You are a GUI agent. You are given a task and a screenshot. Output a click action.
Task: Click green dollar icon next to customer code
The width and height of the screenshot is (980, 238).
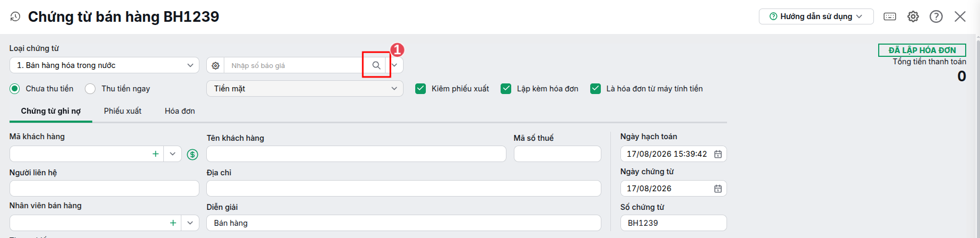tap(192, 155)
